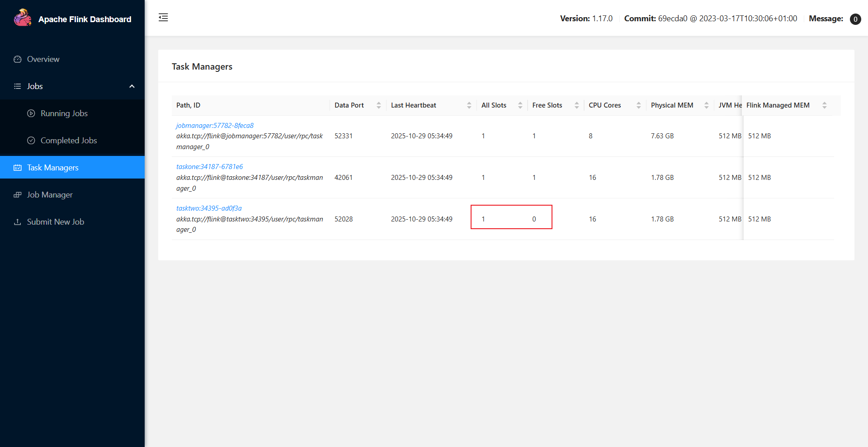Click the Commit 69ecda0 info text
The width and height of the screenshot is (868, 447).
(711, 19)
